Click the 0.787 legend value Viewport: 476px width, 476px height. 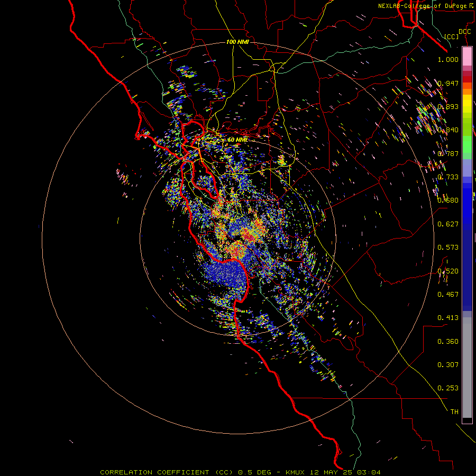tap(448, 153)
